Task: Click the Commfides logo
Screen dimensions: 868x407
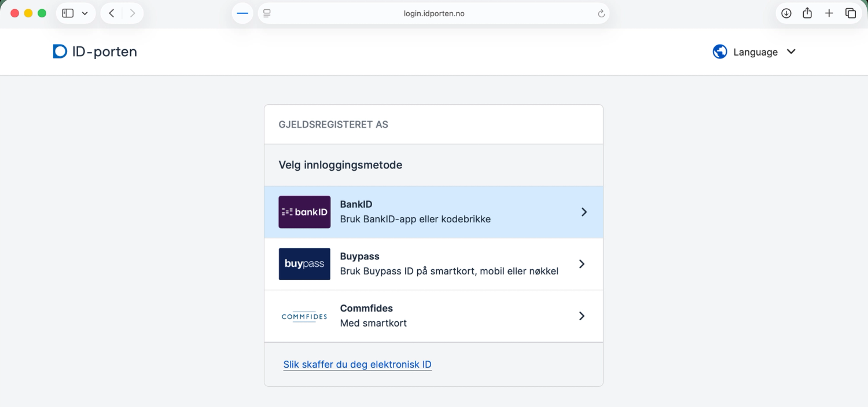Action: (x=304, y=316)
